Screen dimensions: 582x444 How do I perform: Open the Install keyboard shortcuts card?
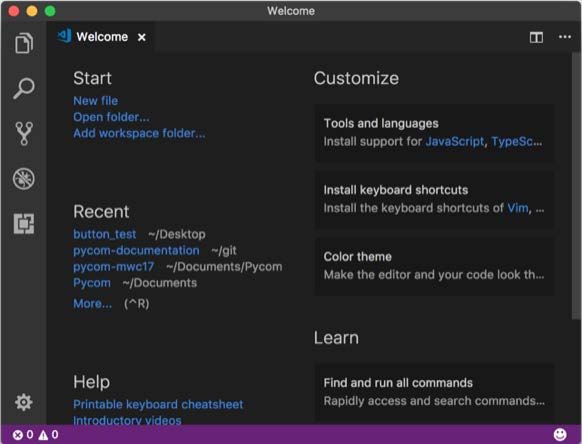pyautogui.click(x=434, y=199)
